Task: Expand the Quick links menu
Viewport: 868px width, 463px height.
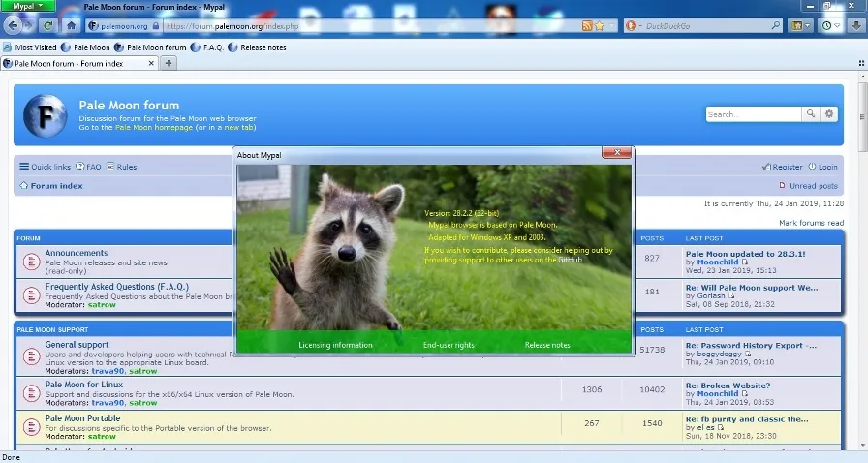Action: click(46, 167)
